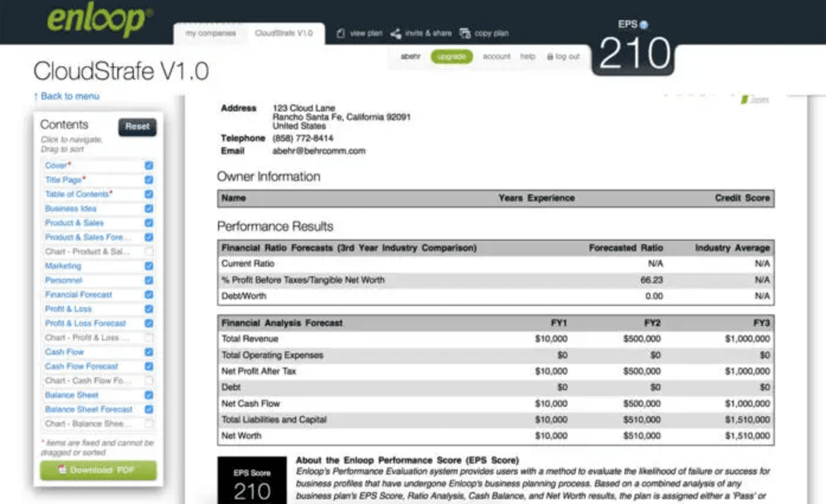Viewport: 826px width, 504px height.
Task: Open the help link
Action: (x=528, y=57)
